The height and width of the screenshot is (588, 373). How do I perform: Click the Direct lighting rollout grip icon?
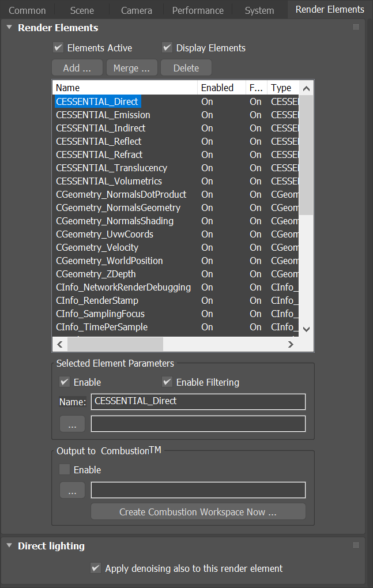coord(356,545)
